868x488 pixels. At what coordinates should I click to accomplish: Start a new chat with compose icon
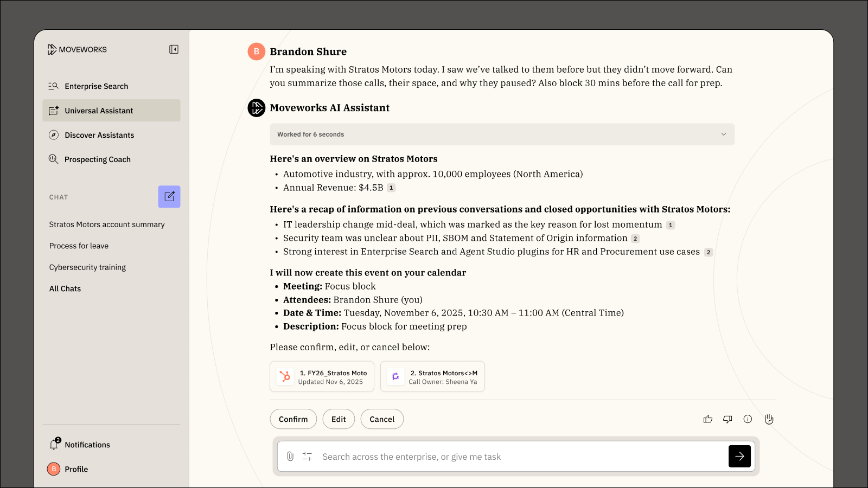pos(169,197)
